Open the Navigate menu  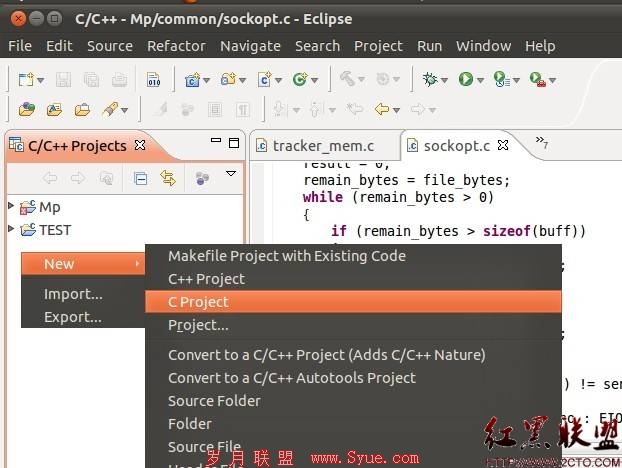click(250, 46)
